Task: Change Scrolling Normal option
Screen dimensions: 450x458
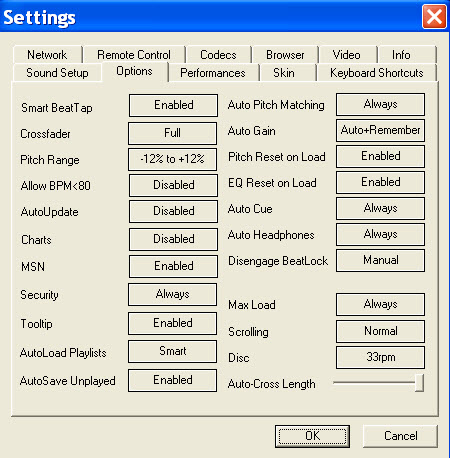Action: click(380, 331)
